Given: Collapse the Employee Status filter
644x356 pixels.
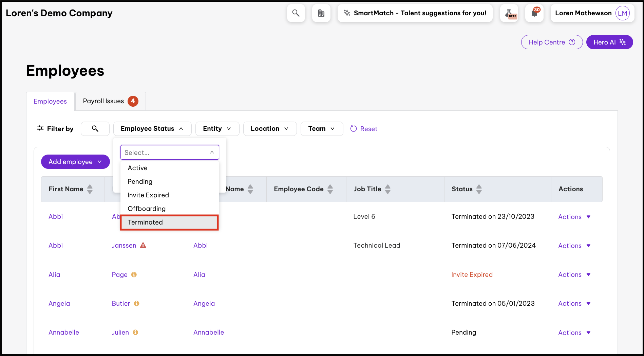Looking at the screenshot, I should (x=152, y=129).
